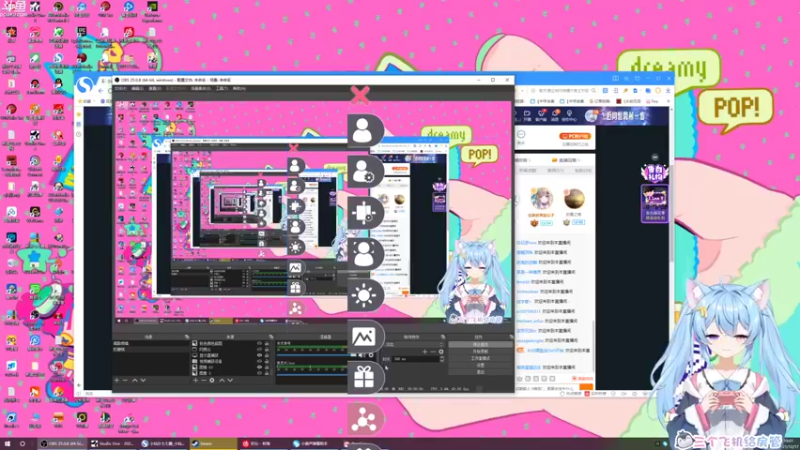Add a scene with the Scenes plus icon
The height and width of the screenshot is (450, 800).
click(x=116, y=380)
